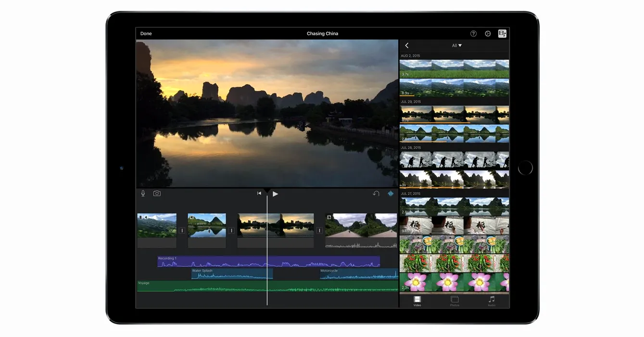
Task: Edit transition between second and third clips
Action: 231,231
